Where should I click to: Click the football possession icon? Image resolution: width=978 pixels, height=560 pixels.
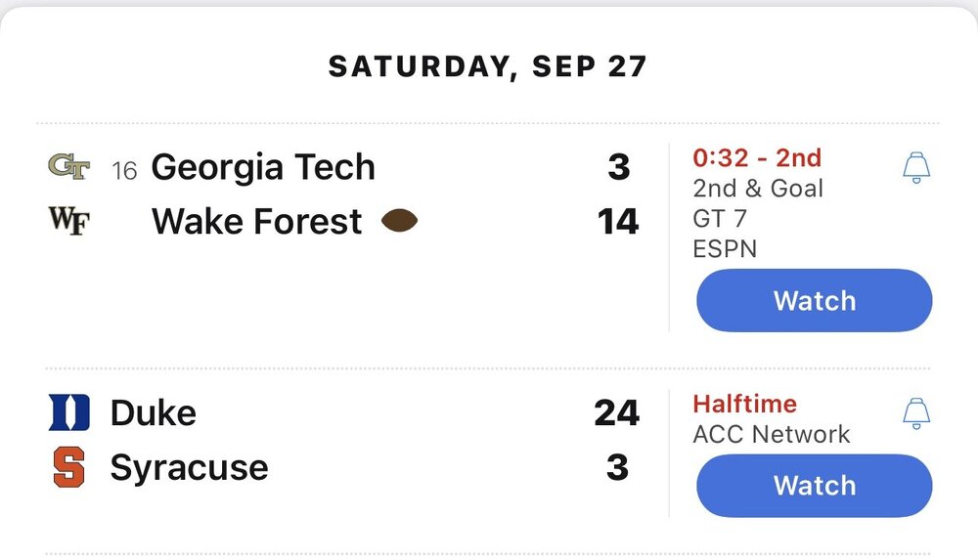(400, 222)
